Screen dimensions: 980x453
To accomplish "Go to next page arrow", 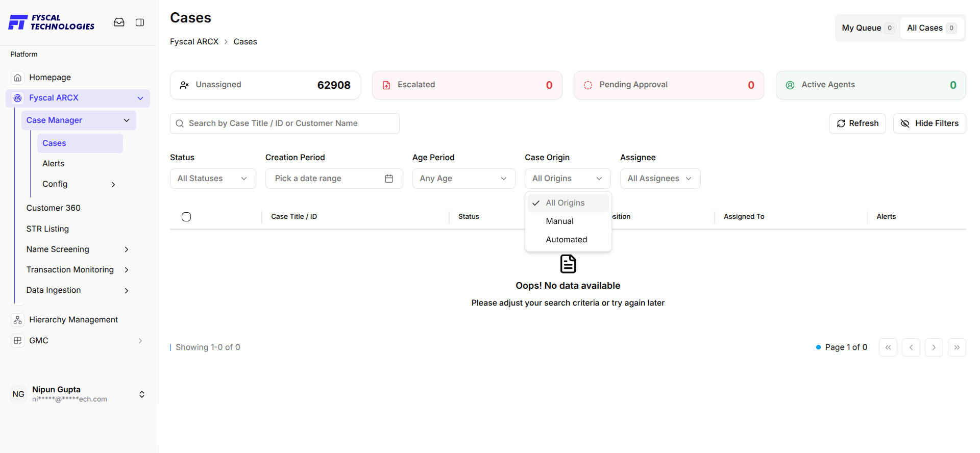I will [x=934, y=347].
